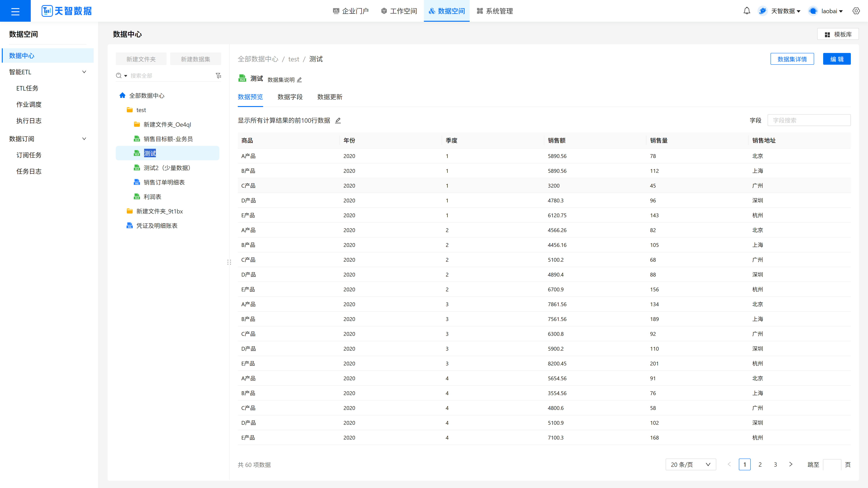868x488 pixels.
Task: Go to the next page arrow
Action: point(790,465)
